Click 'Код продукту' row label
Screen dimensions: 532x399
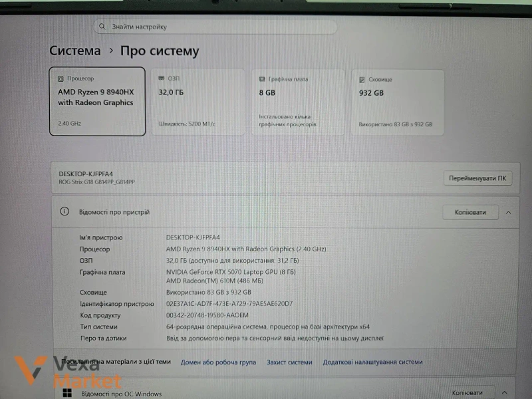(100, 315)
